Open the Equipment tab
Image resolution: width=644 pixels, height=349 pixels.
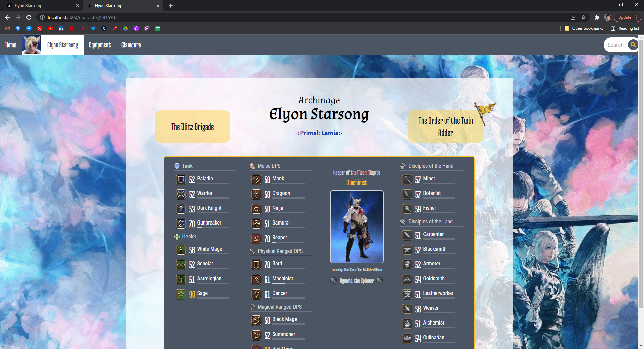(x=100, y=45)
